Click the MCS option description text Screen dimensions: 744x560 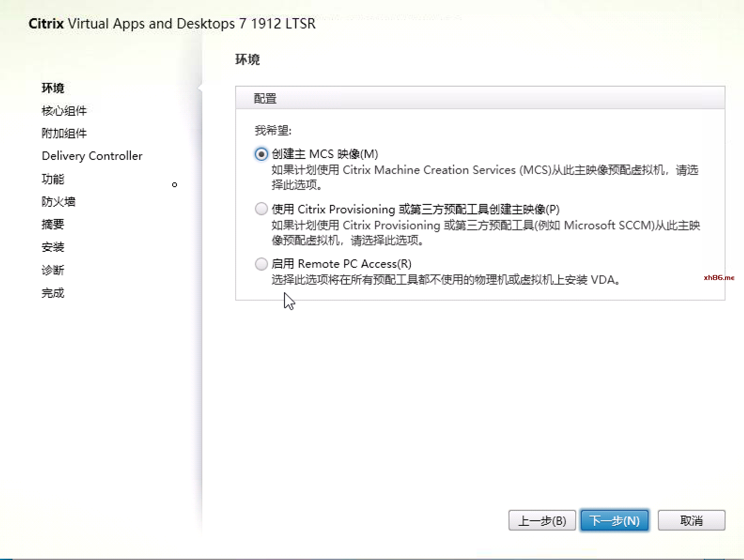point(484,177)
